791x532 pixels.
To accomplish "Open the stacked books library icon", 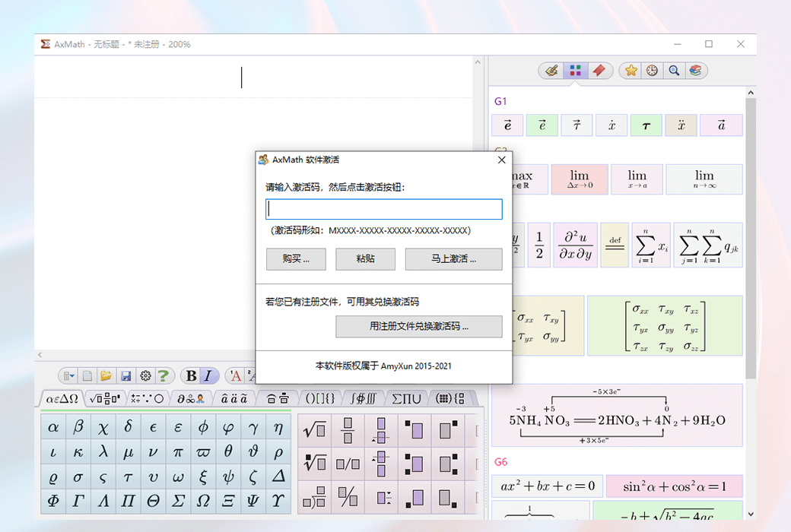I will [694, 71].
